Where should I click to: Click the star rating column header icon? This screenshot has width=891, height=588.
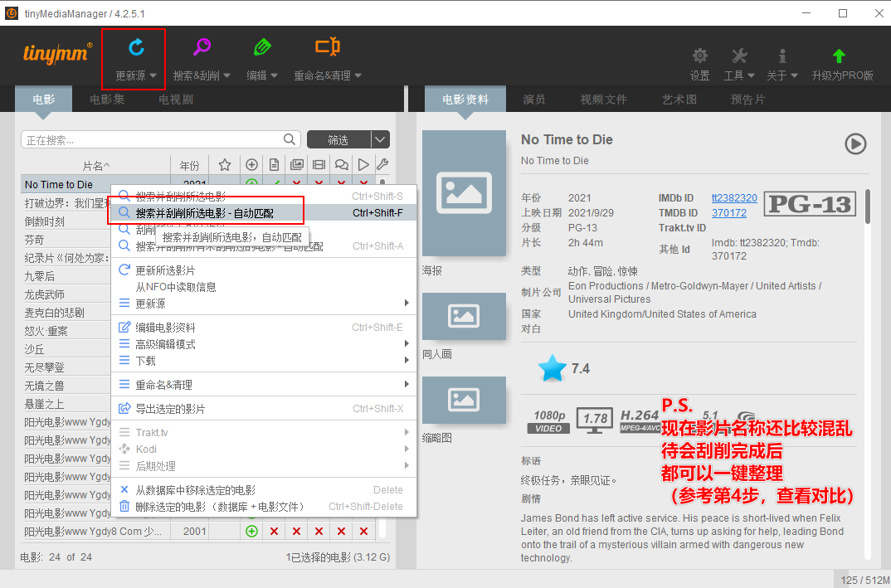[x=225, y=165]
